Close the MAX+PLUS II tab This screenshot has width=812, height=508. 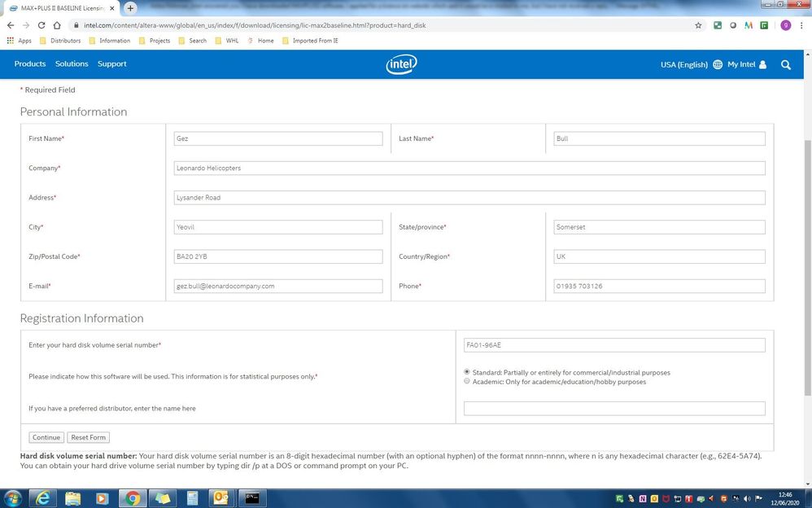point(111,8)
